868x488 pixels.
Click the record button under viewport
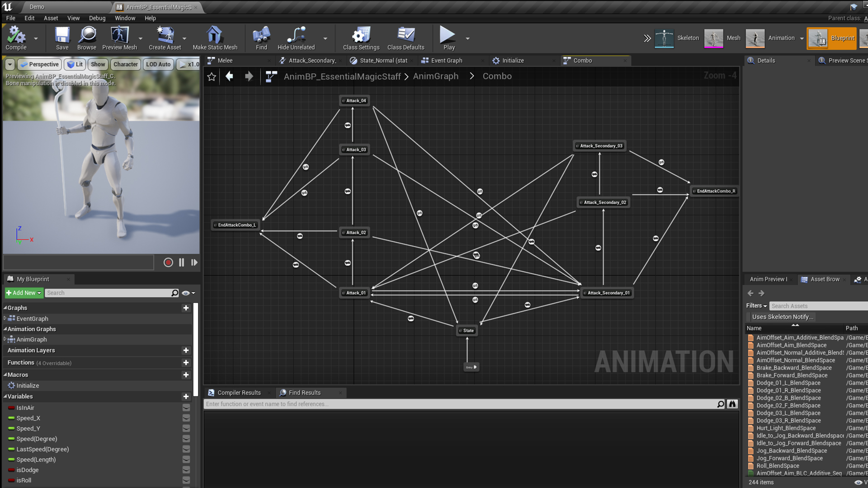[168, 263]
